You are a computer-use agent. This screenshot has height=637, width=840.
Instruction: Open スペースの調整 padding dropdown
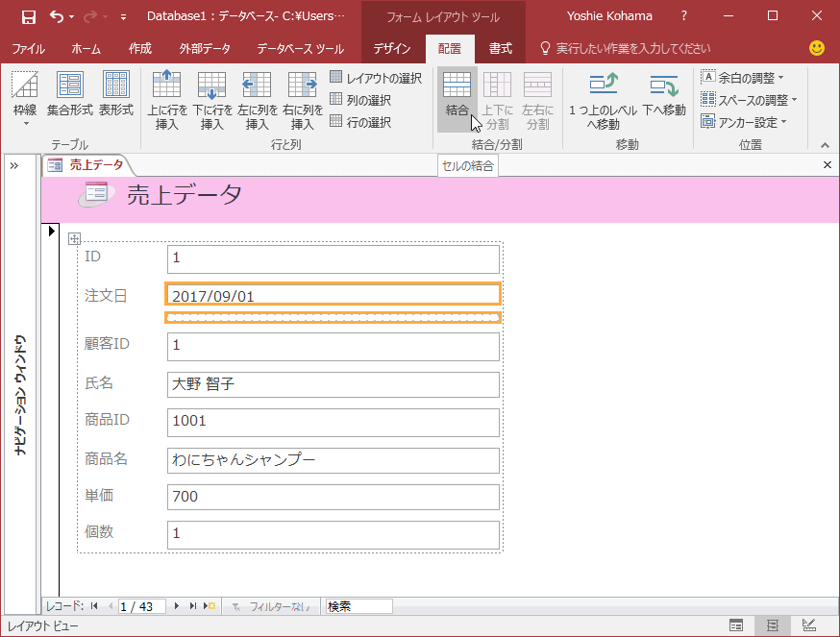[x=749, y=100]
